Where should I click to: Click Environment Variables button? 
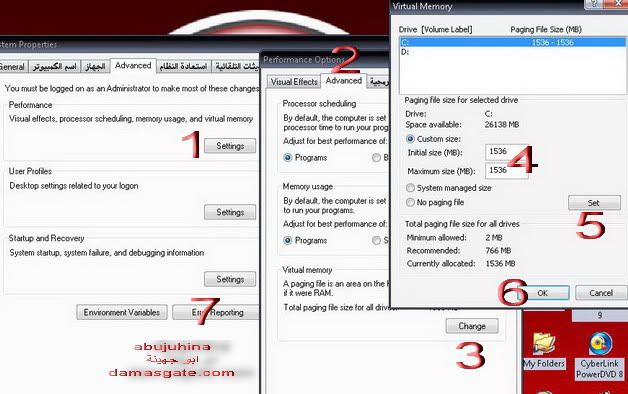[122, 312]
